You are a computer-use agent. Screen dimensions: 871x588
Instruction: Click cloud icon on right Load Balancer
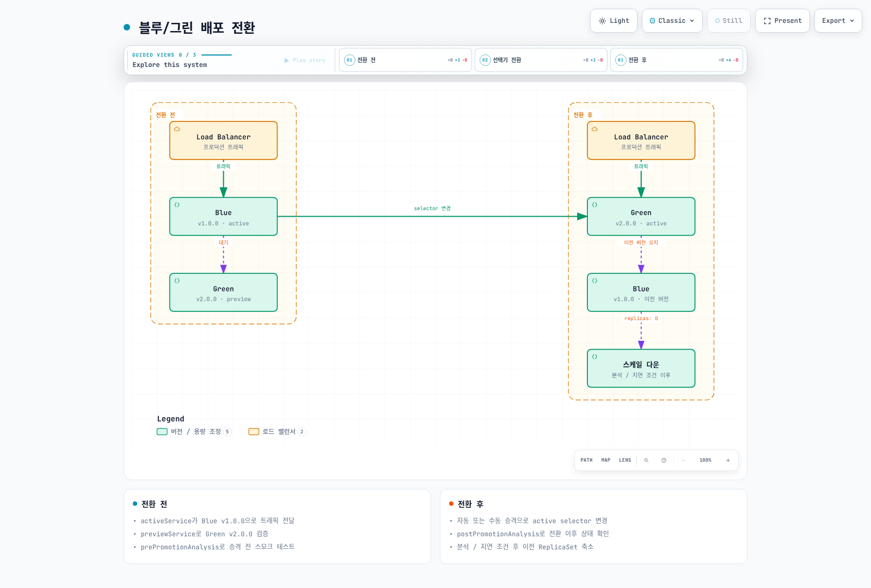coord(594,129)
